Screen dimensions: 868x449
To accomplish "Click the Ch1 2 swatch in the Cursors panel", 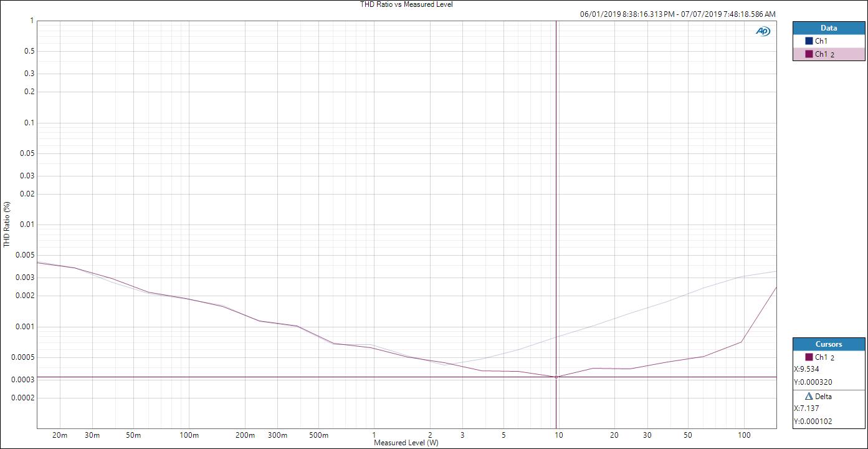I will pos(809,357).
